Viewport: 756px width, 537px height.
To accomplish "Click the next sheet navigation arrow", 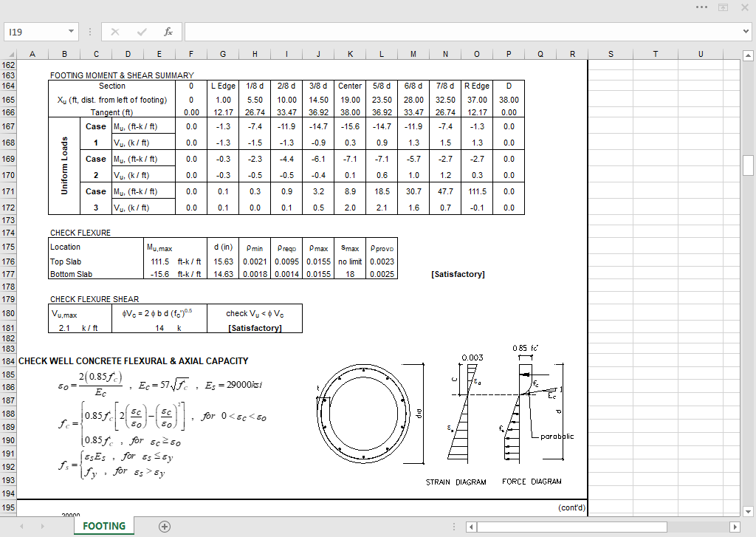I will tap(42, 527).
